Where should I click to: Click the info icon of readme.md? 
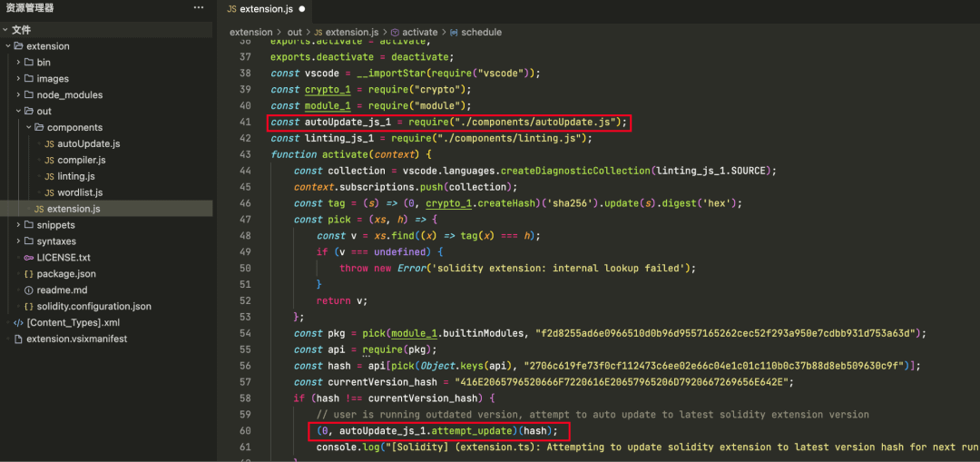point(28,290)
